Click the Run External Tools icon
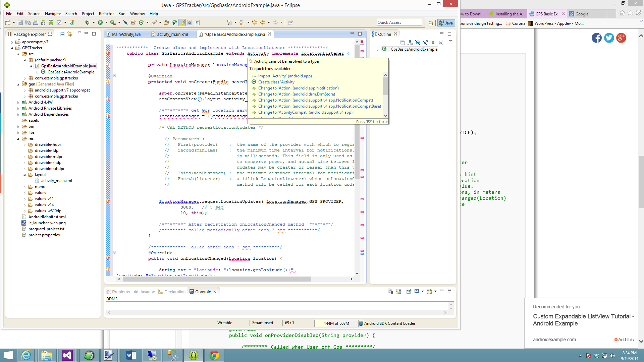Viewport: 644px width, 362px height. point(113,22)
